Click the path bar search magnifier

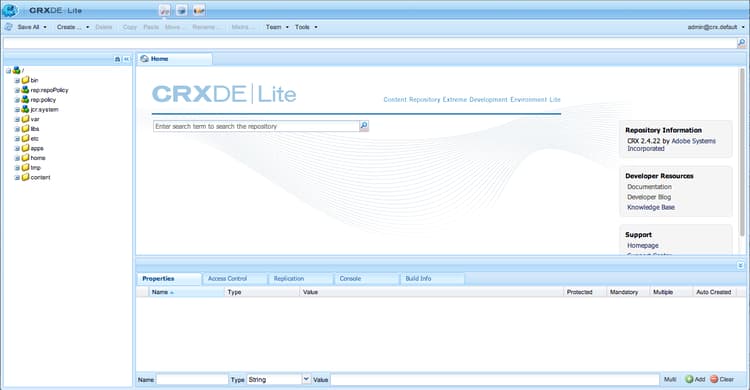click(x=741, y=43)
